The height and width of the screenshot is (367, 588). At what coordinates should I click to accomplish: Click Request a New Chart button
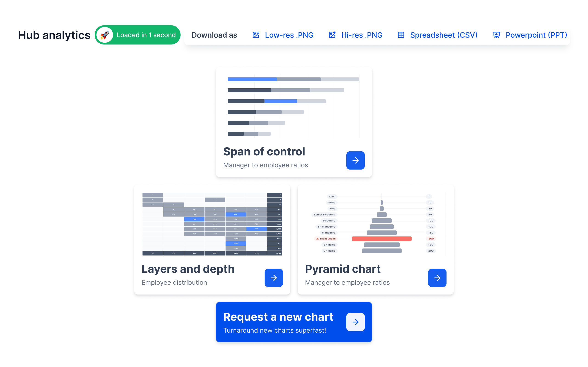pyautogui.click(x=294, y=322)
